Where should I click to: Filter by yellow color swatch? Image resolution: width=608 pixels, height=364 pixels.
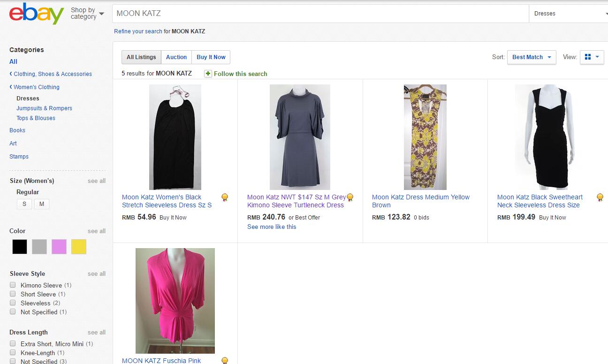pos(79,247)
